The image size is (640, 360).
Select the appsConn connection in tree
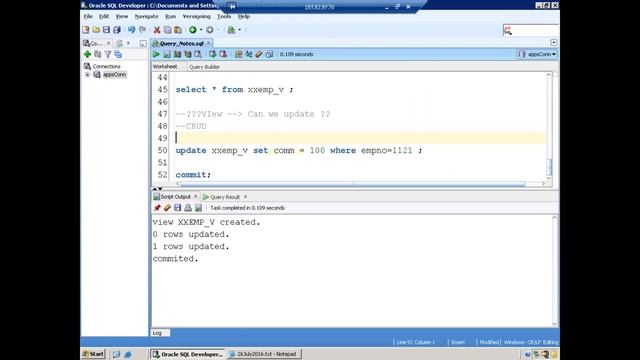point(114,75)
